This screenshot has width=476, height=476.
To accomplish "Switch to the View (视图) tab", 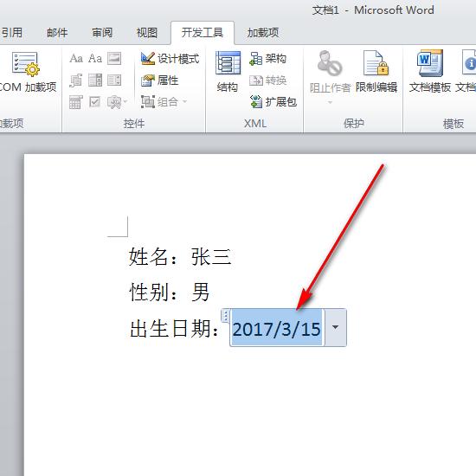I will (x=147, y=33).
